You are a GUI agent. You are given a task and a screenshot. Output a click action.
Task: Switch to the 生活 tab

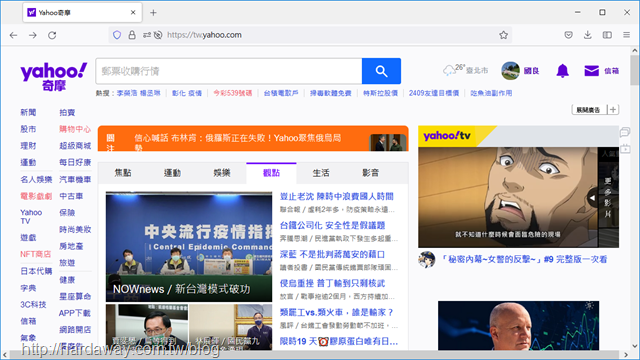coord(321,173)
